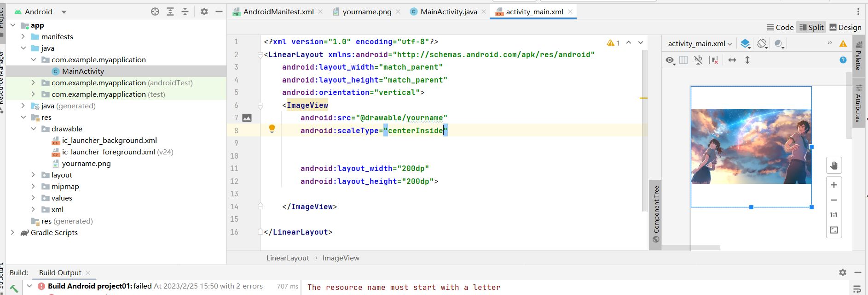Open night mode selector in preview

click(x=779, y=44)
